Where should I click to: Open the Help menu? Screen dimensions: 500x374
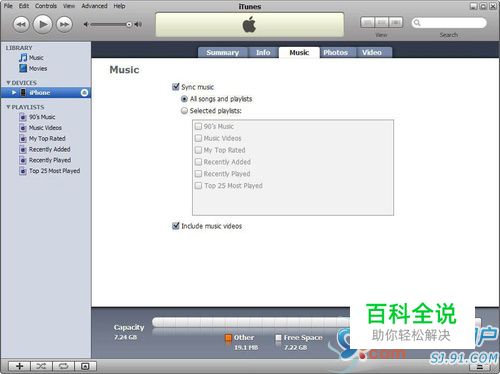click(119, 6)
